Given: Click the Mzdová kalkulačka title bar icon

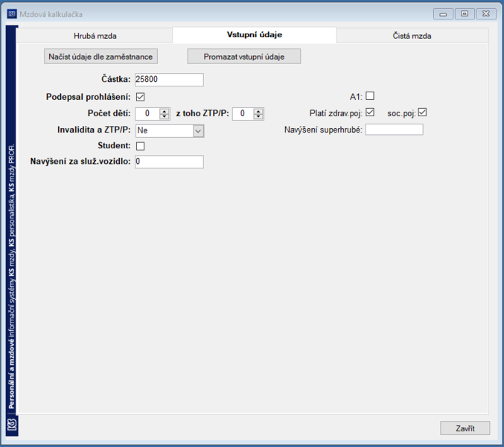Looking at the screenshot, I should 12,14.
